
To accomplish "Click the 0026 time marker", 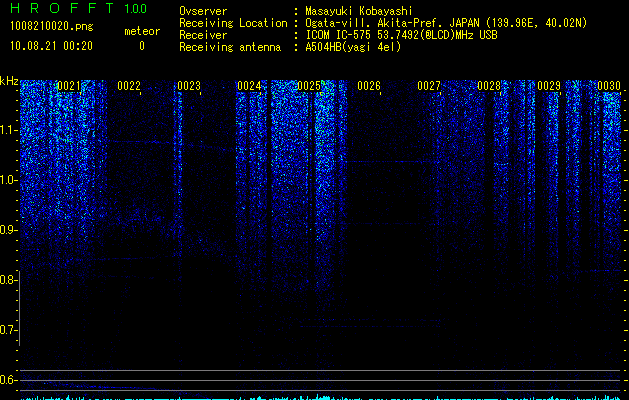I will pos(369,86).
